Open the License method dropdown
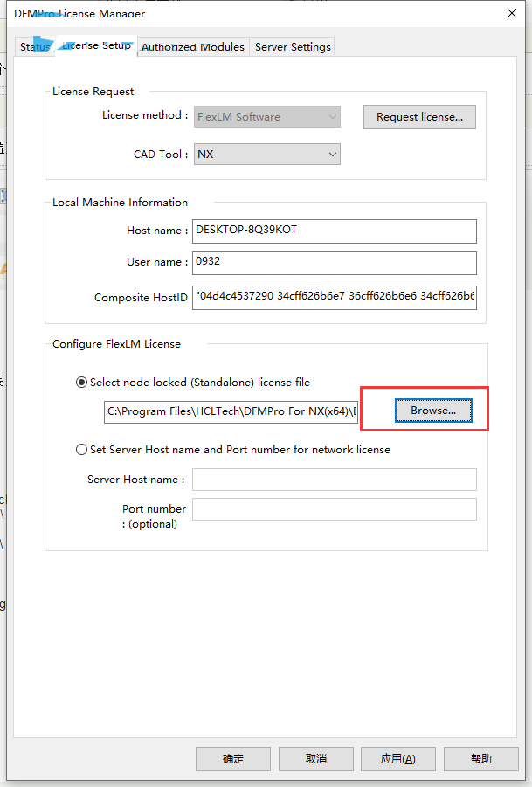Screen dimensions: 532x787 pyautogui.click(x=267, y=116)
